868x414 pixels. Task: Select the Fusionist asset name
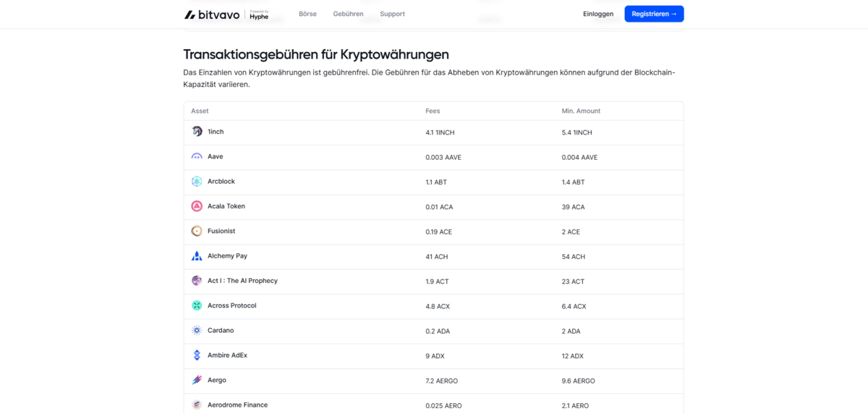click(221, 231)
